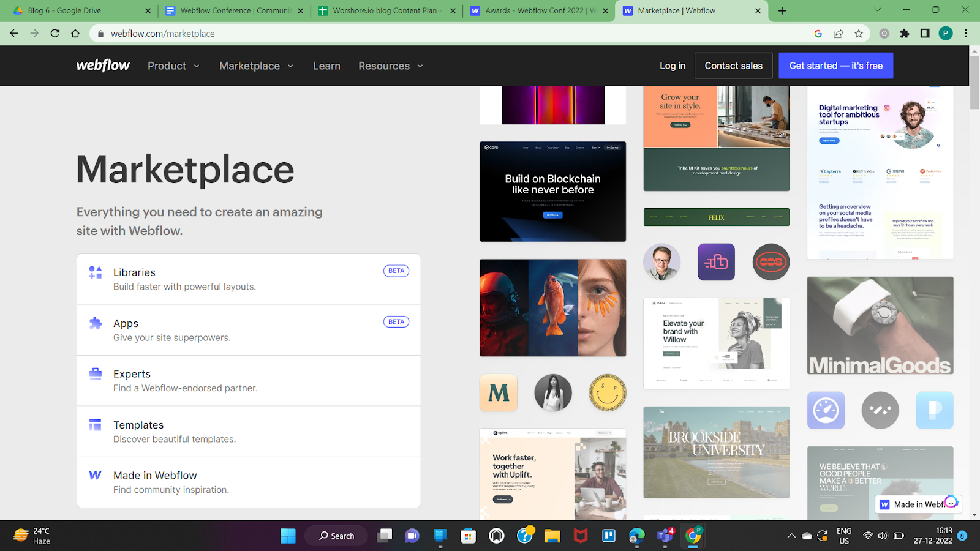Click the Webflow logo in the navbar

103,66
